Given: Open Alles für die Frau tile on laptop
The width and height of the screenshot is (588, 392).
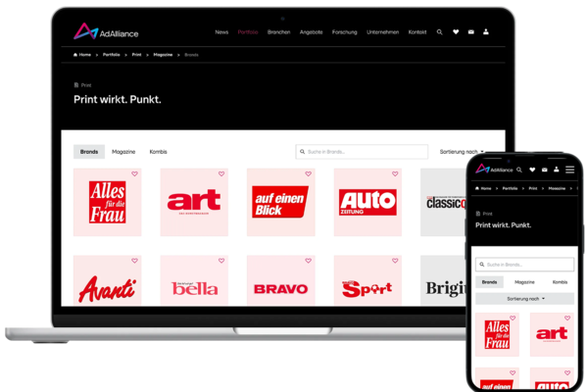Looking at the screenshot, I should [x=107, y=203].
